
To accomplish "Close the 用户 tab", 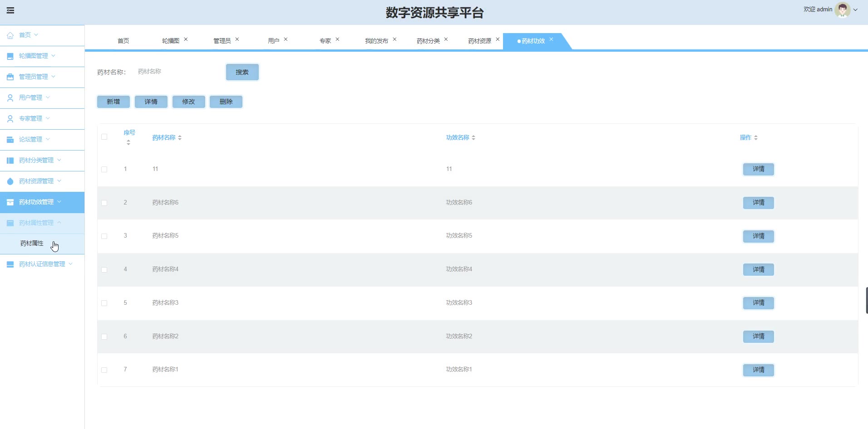I will pyautogui.click(x=286, y=39).
